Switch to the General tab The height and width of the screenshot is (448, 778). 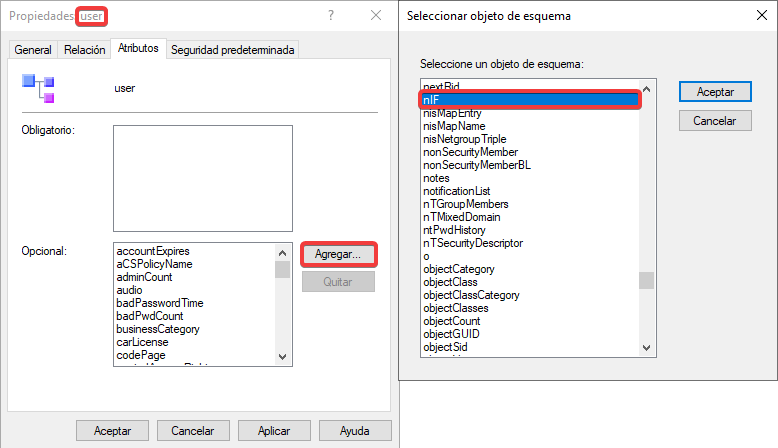coord(33,50)
